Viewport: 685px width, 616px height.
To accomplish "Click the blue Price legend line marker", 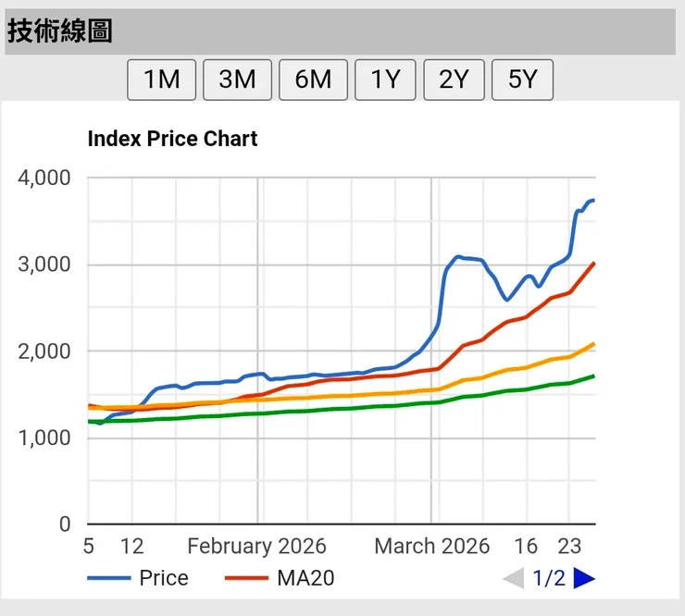I will point(108,578).
